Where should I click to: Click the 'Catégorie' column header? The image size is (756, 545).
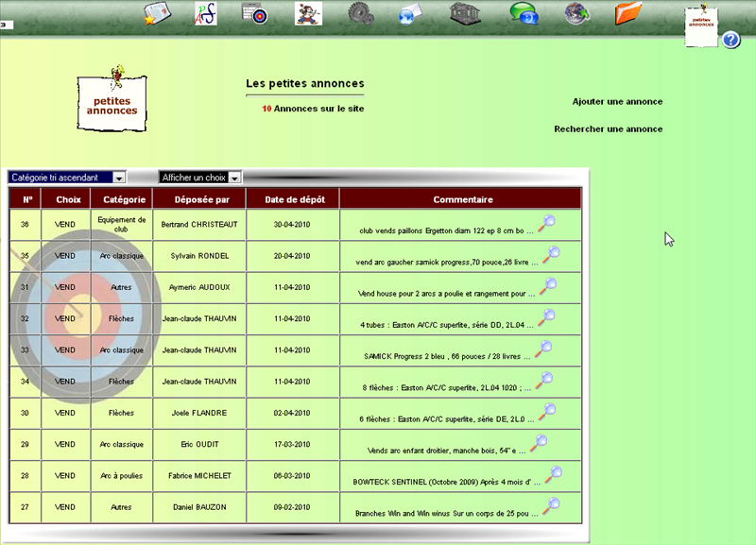(x=124, y=199)
